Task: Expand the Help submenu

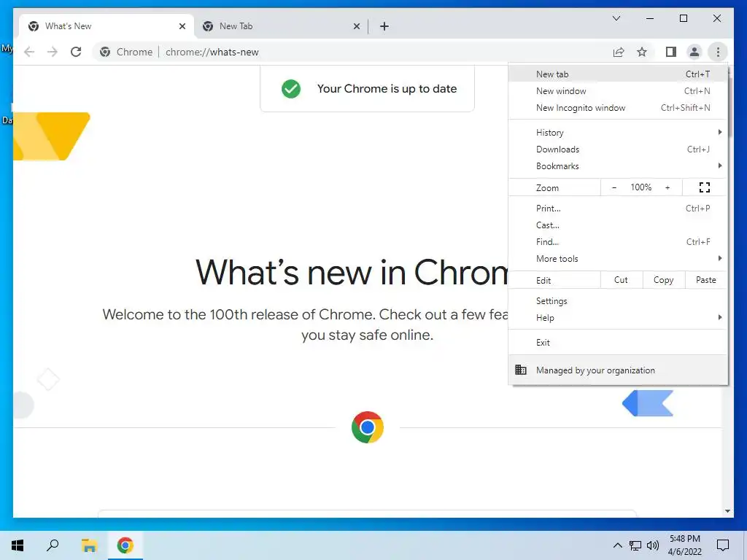Action: pos(618,318)
